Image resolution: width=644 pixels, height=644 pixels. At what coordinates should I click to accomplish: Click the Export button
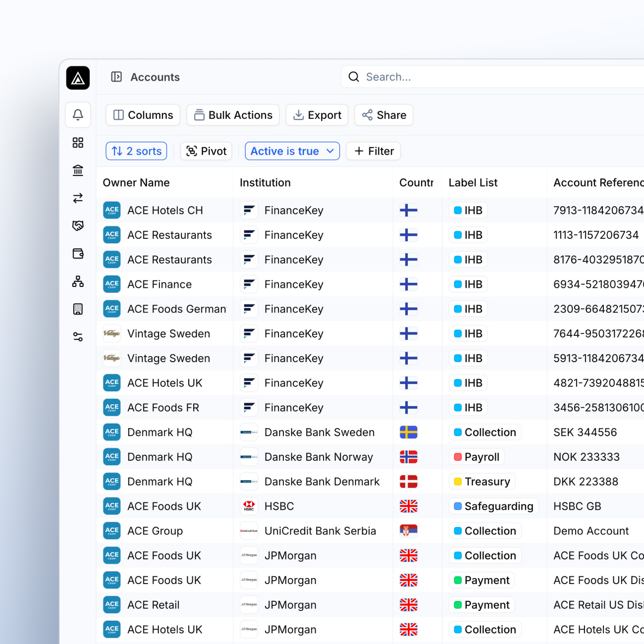317,115
